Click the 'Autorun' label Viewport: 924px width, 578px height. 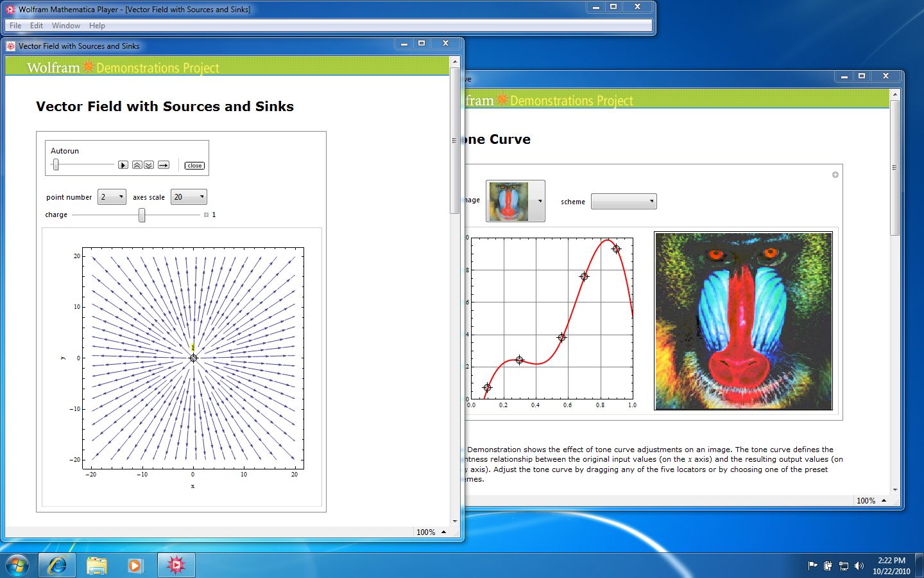[65, 151]
